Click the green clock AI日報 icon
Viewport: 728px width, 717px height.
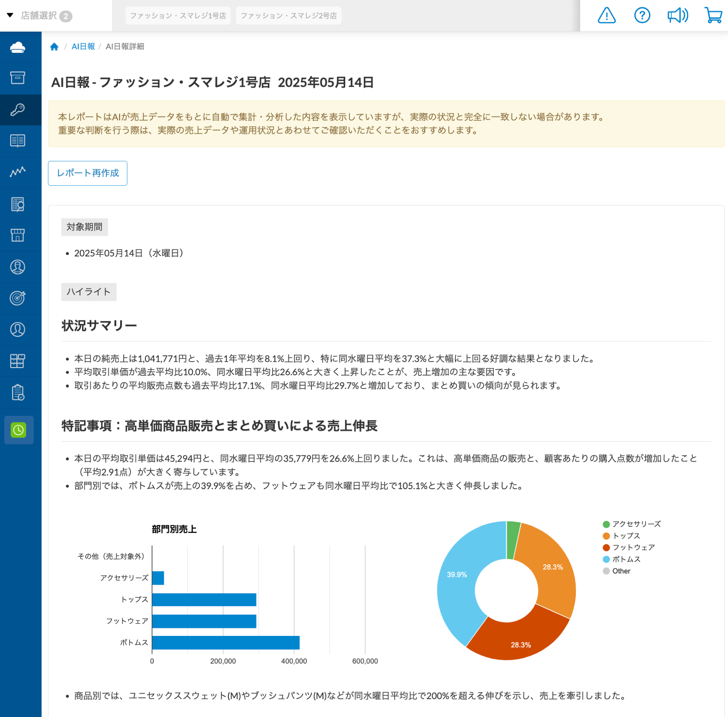click(19, 430)
